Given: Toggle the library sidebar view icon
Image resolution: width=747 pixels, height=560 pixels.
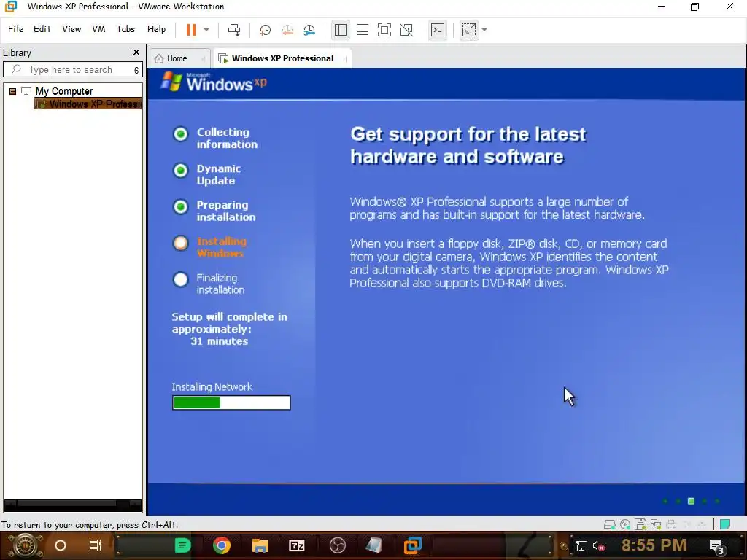Looking at the screenshot, I should coord(340,30).
